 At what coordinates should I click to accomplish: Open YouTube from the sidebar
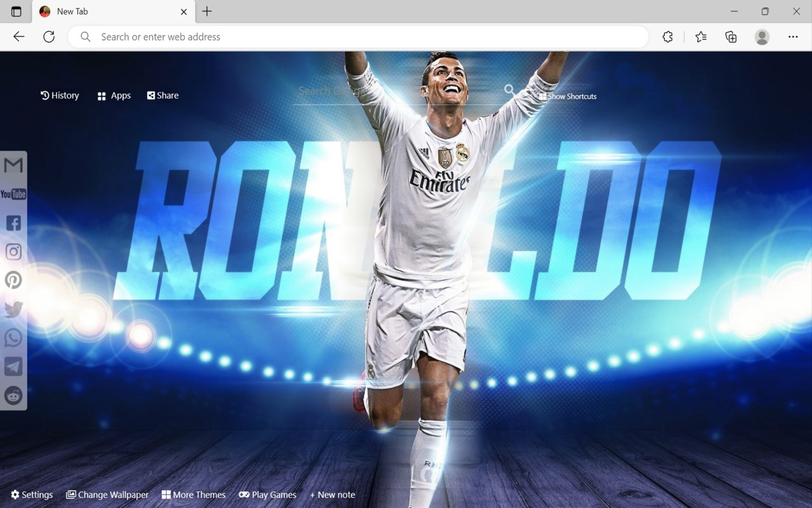[x=13, y=194]
